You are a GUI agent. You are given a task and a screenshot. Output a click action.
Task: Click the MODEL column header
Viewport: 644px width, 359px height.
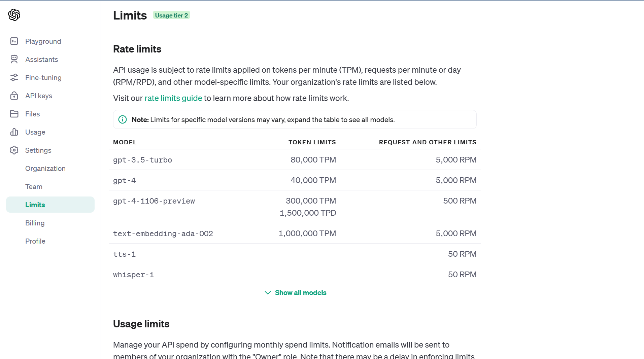(x=125, y=142)
